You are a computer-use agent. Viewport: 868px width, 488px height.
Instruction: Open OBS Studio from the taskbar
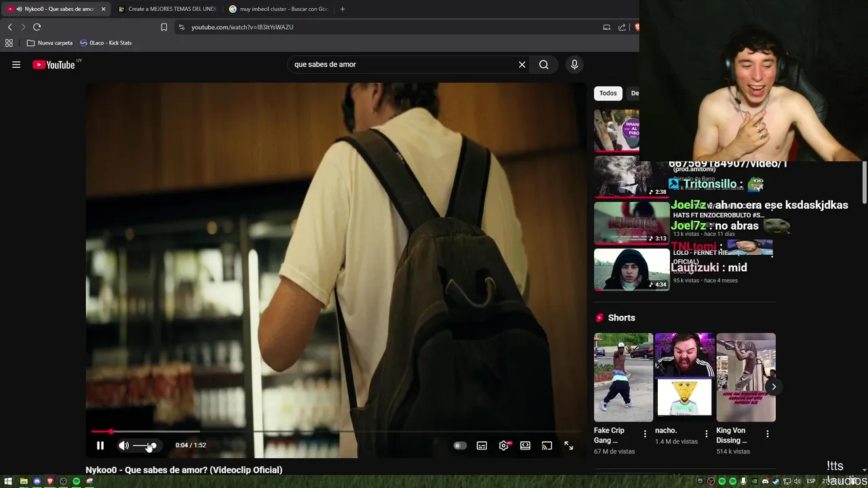tap(63, 481)
